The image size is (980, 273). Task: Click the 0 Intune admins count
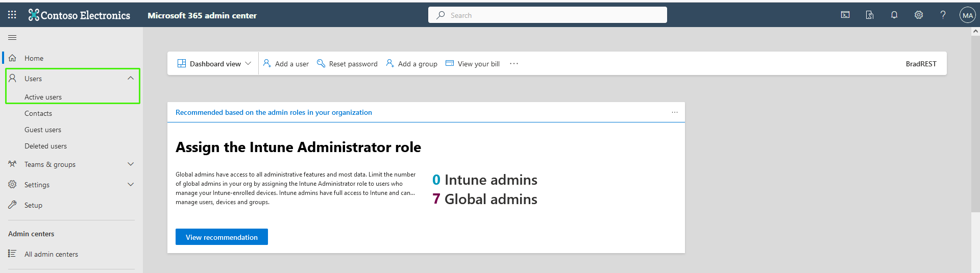[485, 180]
